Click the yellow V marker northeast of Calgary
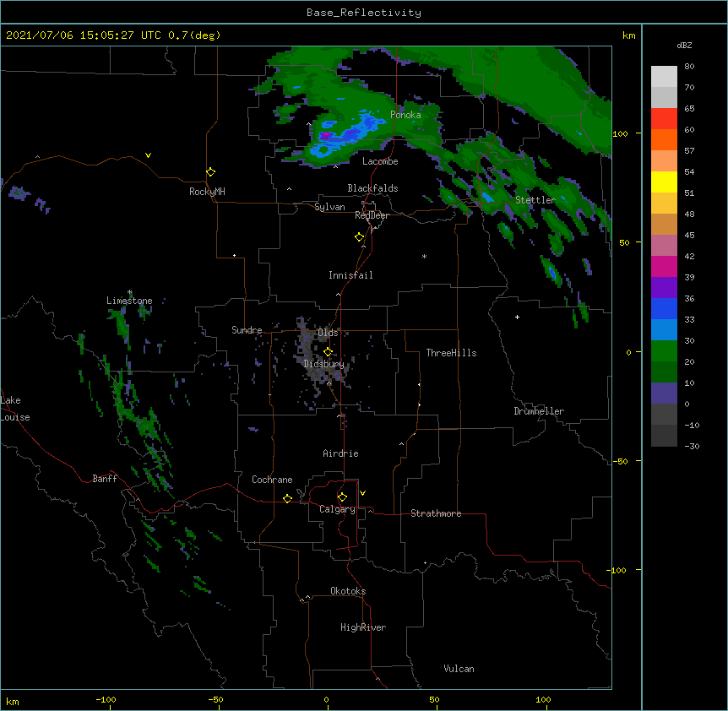Viewport: 728px width, 711px height. click(362, 493)
